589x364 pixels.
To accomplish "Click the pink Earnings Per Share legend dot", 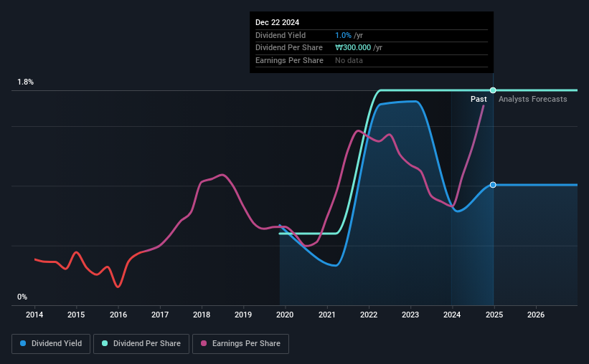I will [x=204, y=343].
